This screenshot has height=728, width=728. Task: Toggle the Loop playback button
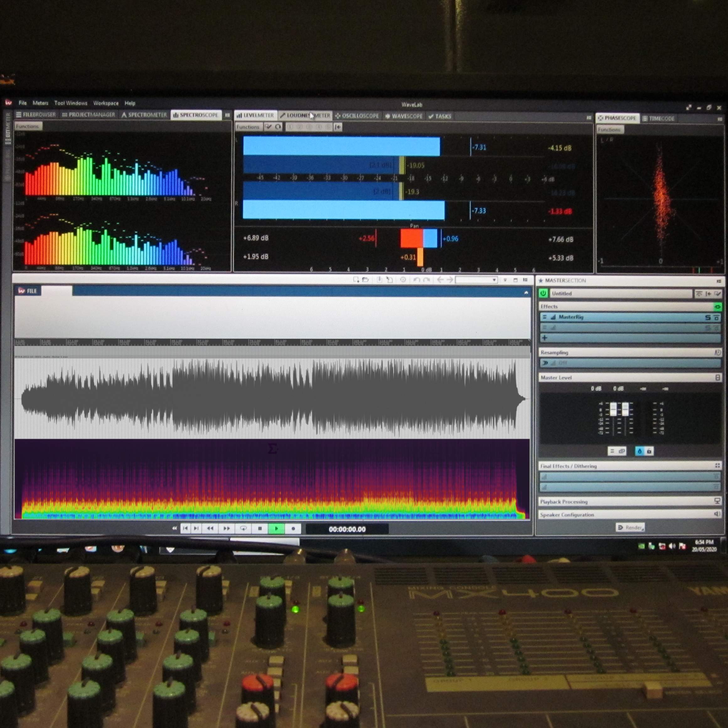243,528
